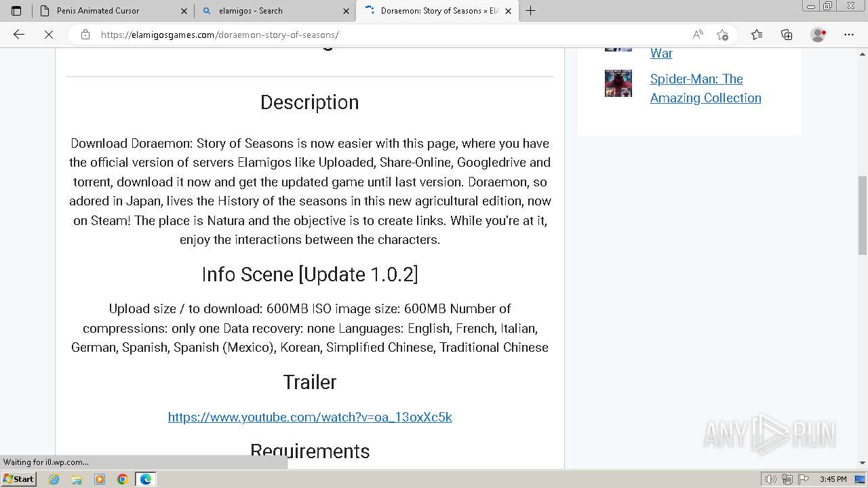Click the page vertical scrollbar thumb
The height and width of the screenshot is (488, 868).
pos(862,216)
